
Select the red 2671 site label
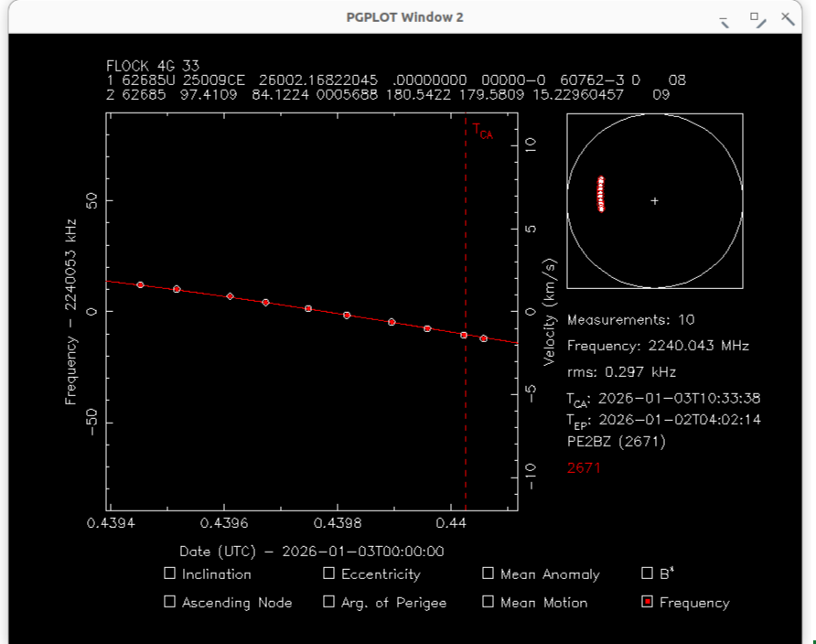click(x=584, y=467)
